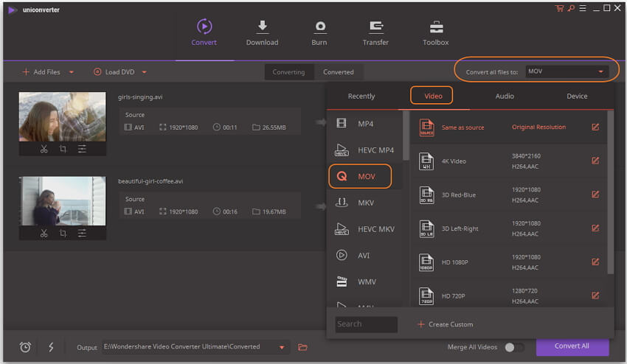
Task: Edit the 4K Video preset settings
Action: [x=595, y=160]
